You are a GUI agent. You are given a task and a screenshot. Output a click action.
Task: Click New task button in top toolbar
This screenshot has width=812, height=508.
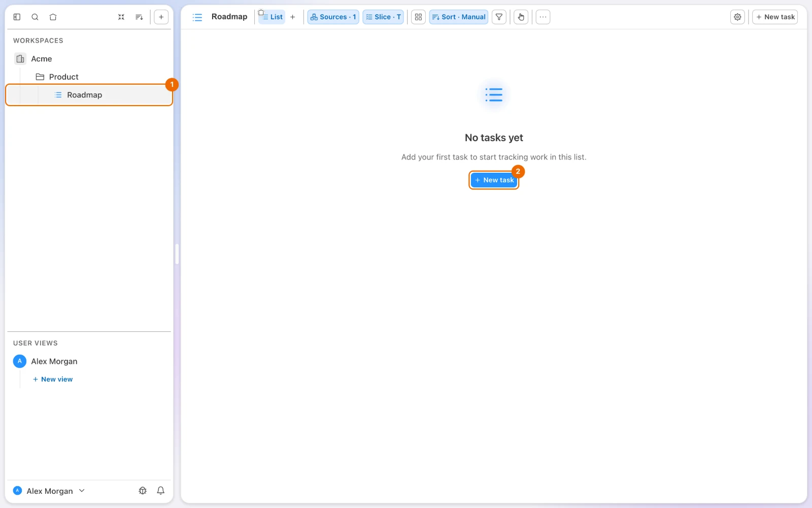(x=775, y=17)
